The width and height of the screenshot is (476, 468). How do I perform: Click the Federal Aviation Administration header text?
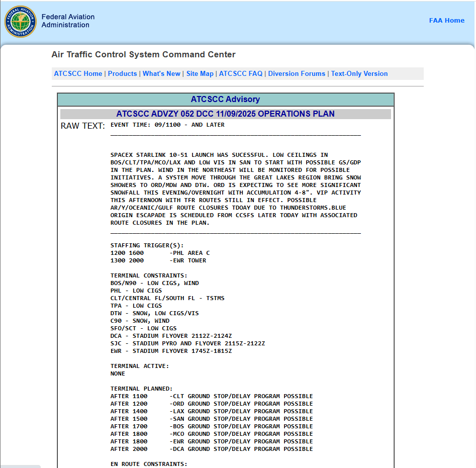click(68, 22)
